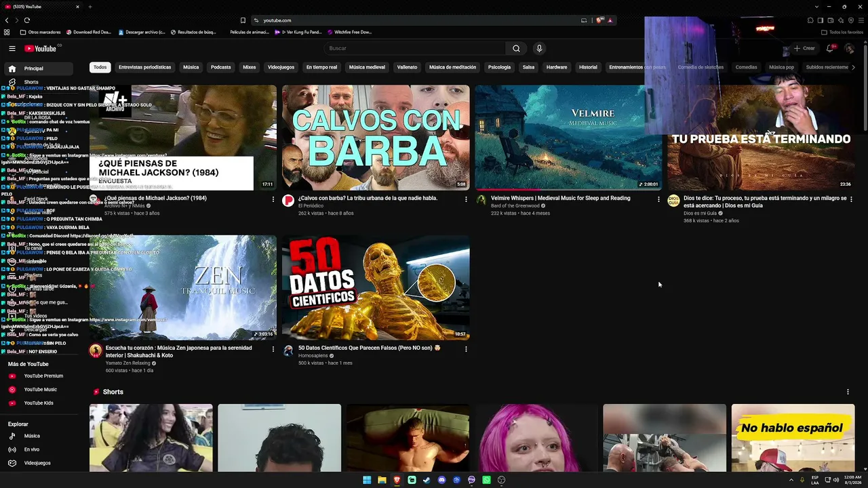Open ¿Calvos con barba? video title
Image resolution: width=868 pixels, height=488 pixels.
pos(368,198)
